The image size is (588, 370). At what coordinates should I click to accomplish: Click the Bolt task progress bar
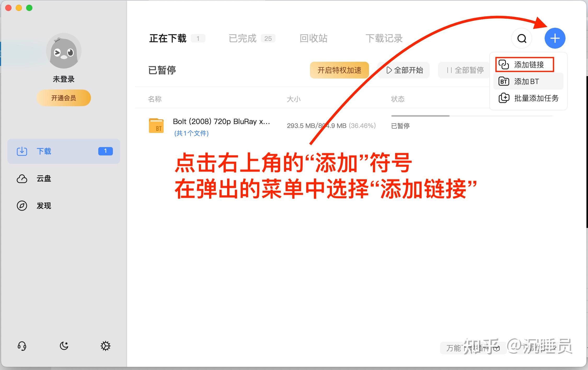472,116
